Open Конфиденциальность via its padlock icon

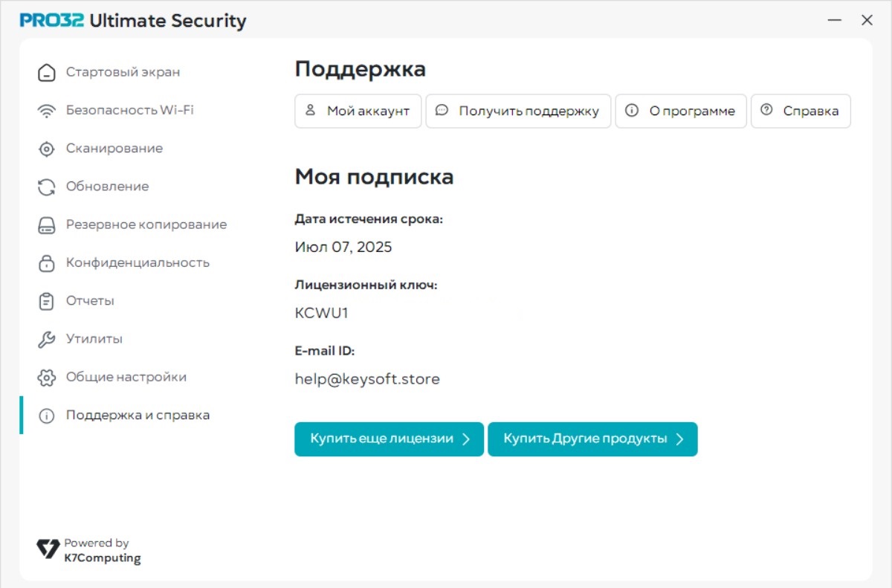click(x=46, y=263)
